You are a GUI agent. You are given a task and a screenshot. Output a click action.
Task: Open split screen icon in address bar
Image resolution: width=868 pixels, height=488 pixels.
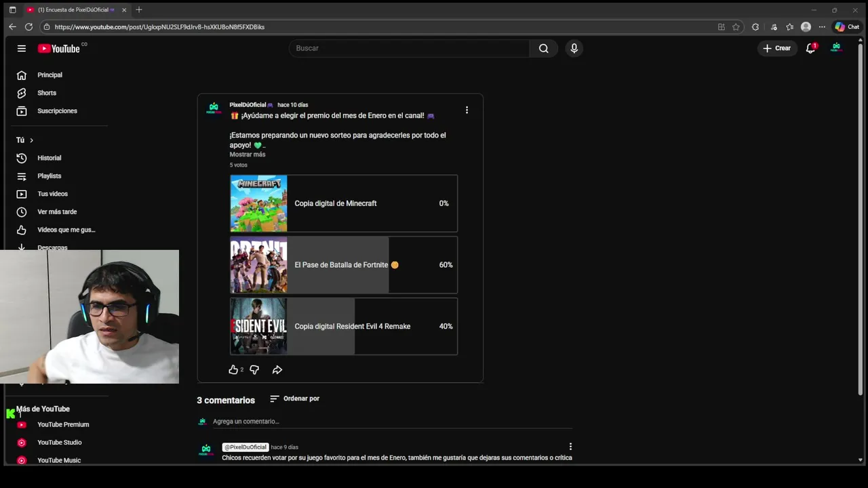722,27
